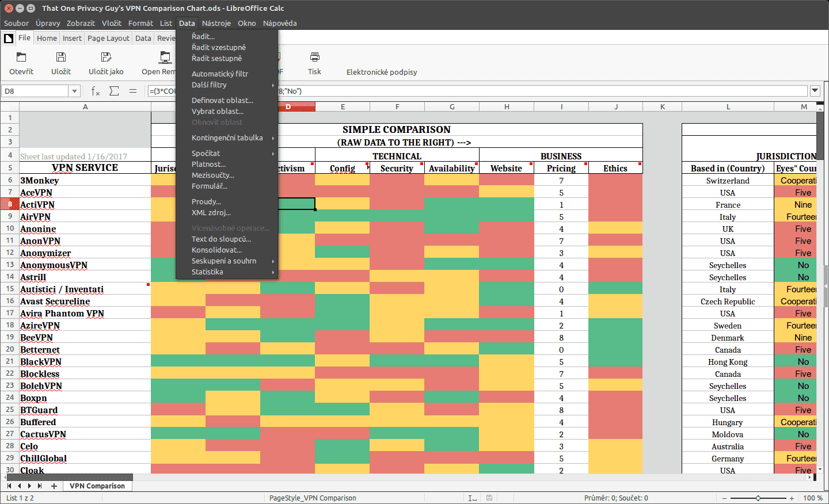Go to next sheet using the arrow
The width and height of the screenshot is (829, 504).
29,486
